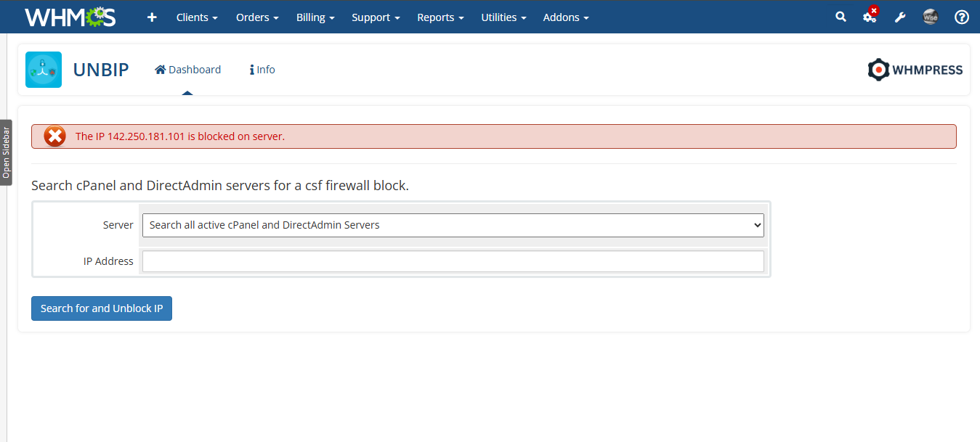Open the Server selection dropdown
The width and height of the screenshot is (980, 442).
coord(453,225)
